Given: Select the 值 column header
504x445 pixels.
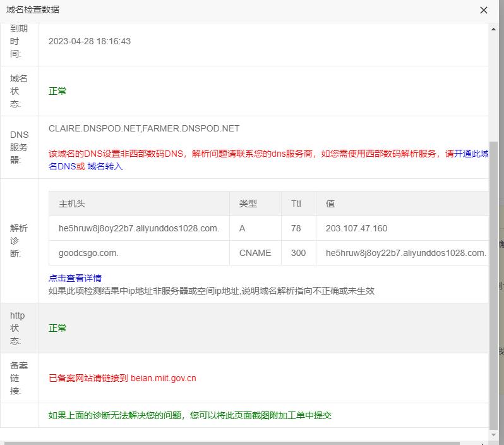Looking at the screenshot, I should [330, 204].
